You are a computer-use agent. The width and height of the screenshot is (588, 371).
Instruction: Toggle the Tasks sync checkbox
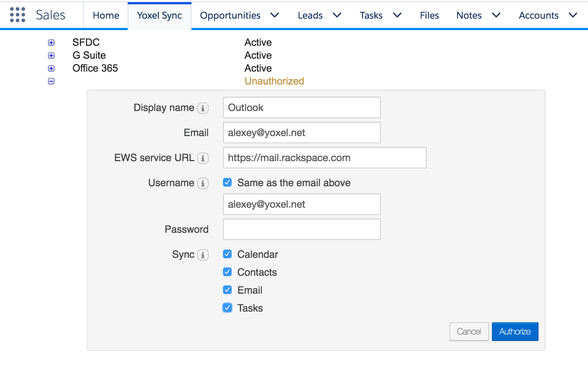click(227, 308)
